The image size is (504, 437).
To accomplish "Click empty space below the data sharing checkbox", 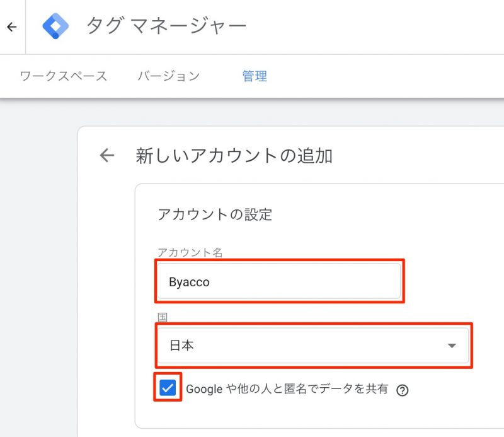I will click(283, 416).
